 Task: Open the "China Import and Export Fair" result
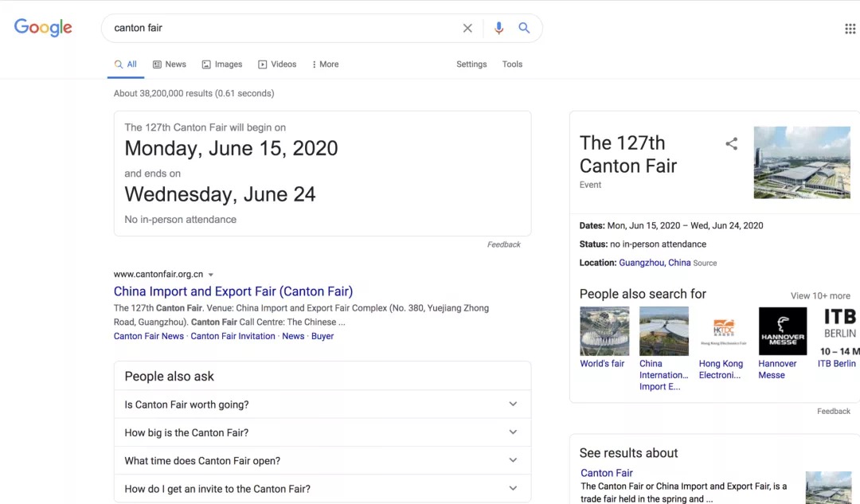click(x=233, y=291)
